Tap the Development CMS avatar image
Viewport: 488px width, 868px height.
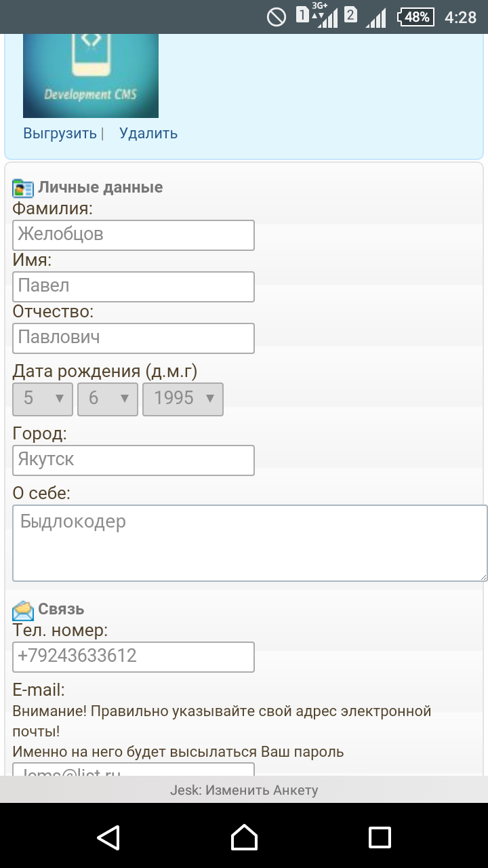(x=91, y=75)
